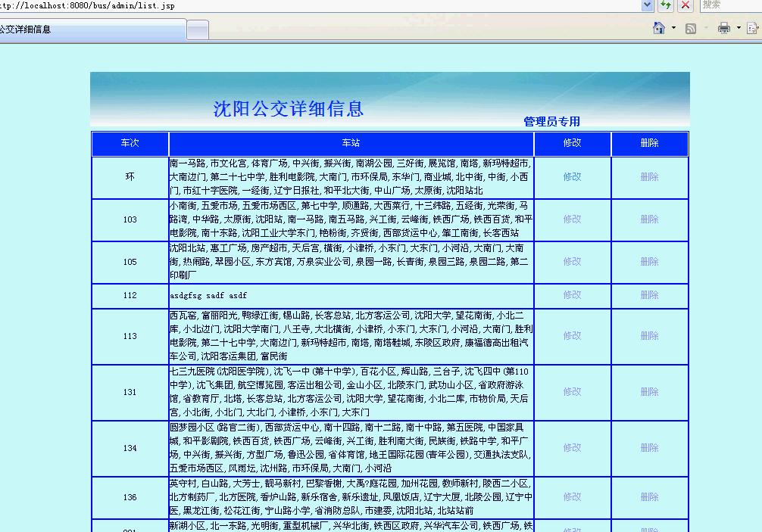The image size is (762, 532).
Task: Click the printer icon in toolbar
Action: pos(723,28)
